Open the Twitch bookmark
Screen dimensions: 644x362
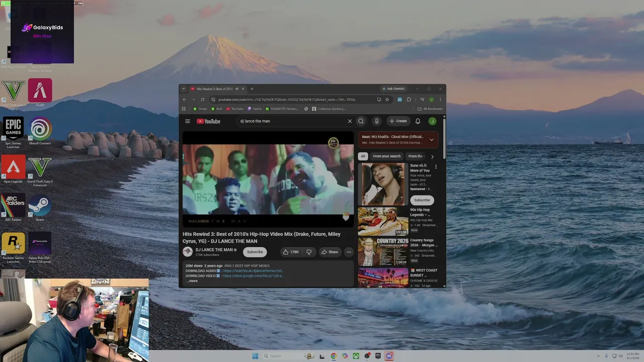254,109
